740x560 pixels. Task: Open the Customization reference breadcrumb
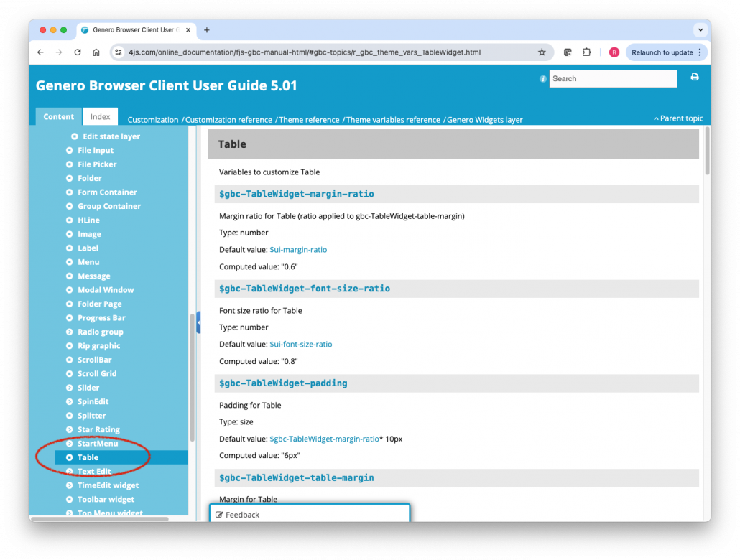click(228, 120)
